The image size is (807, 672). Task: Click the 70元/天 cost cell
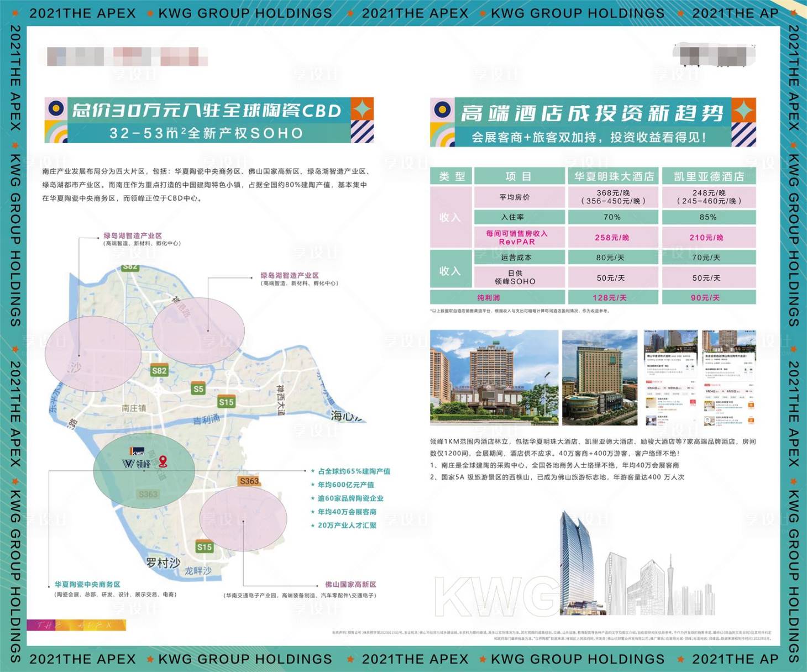coord(709,258)
